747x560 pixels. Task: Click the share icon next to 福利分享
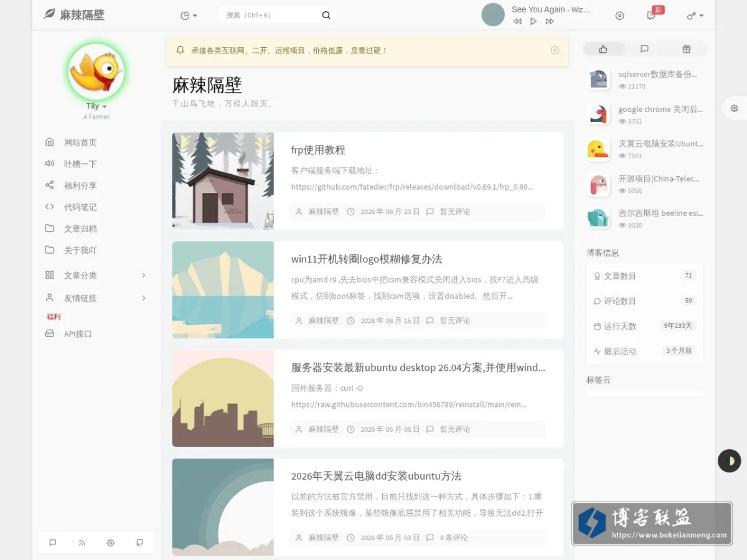[50, 185]
